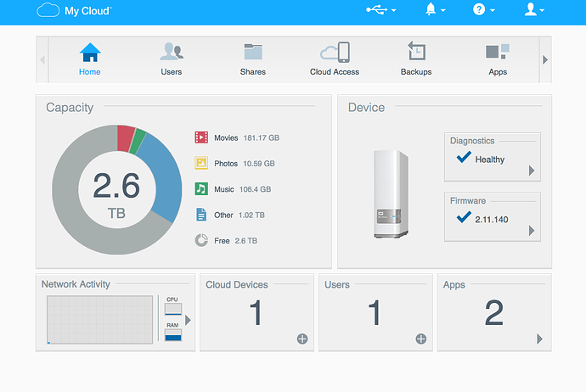Image resolution: width=586 pixels, height=392 pixels.
Task: Click the My Cloud device image
Action: 391,193
